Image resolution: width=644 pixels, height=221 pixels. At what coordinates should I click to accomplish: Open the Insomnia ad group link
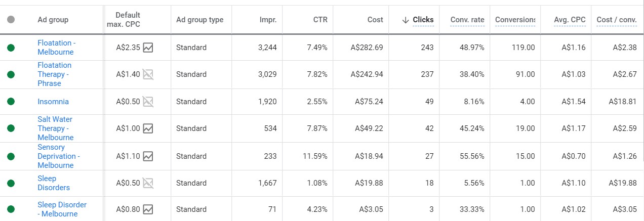tap(53, 102)
